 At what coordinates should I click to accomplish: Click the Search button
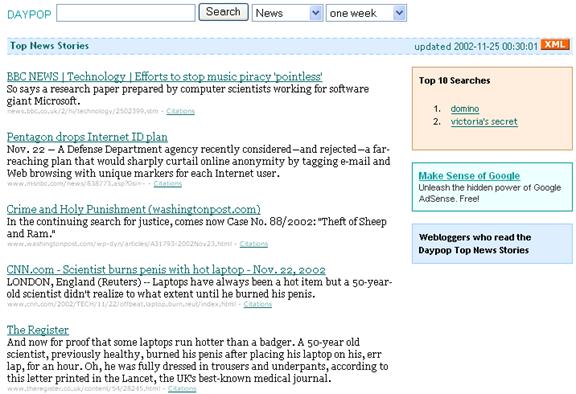223,12
